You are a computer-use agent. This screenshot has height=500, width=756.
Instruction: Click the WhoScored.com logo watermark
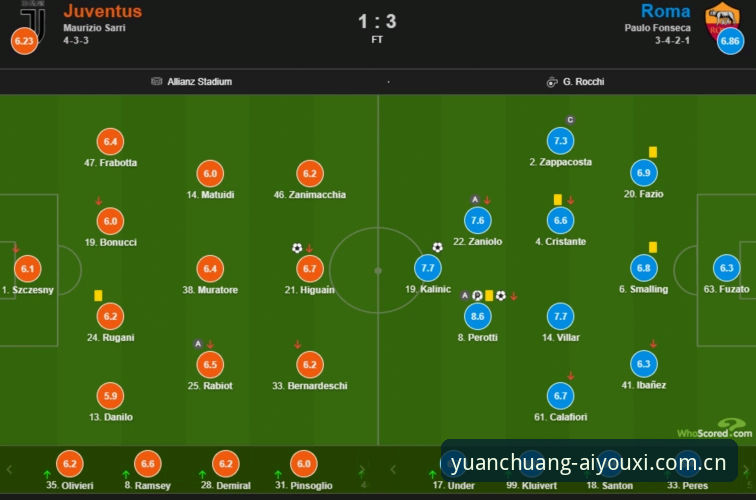(x=715, y=429)
